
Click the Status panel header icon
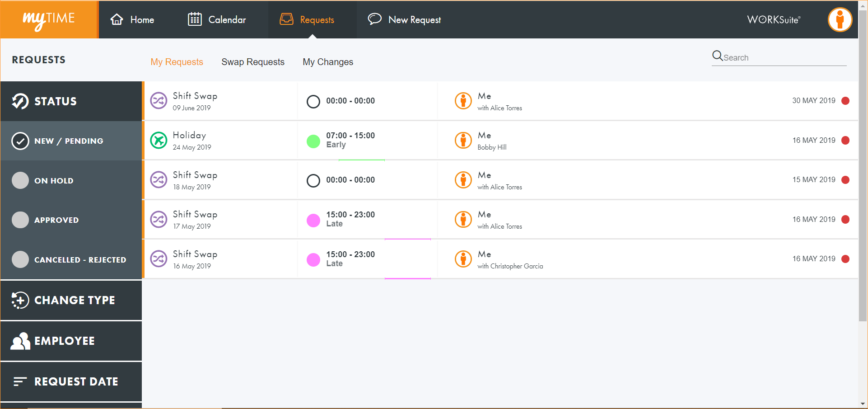(x=20, y=101)
